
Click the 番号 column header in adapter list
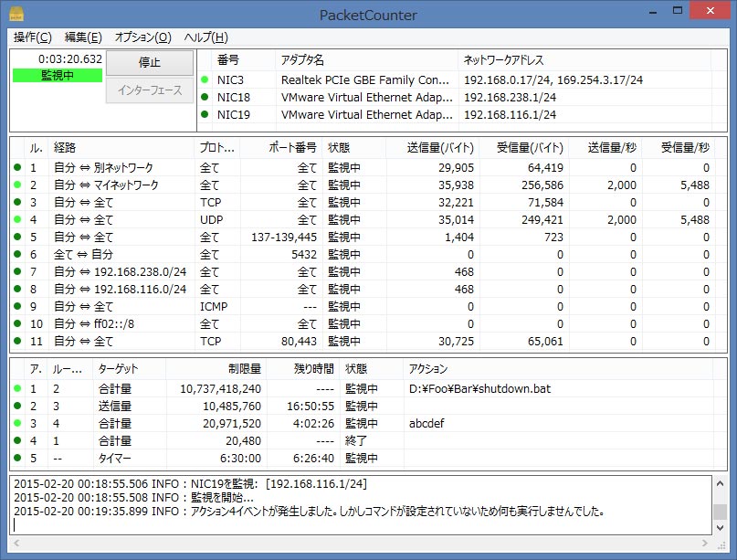[x=244, y=59]
